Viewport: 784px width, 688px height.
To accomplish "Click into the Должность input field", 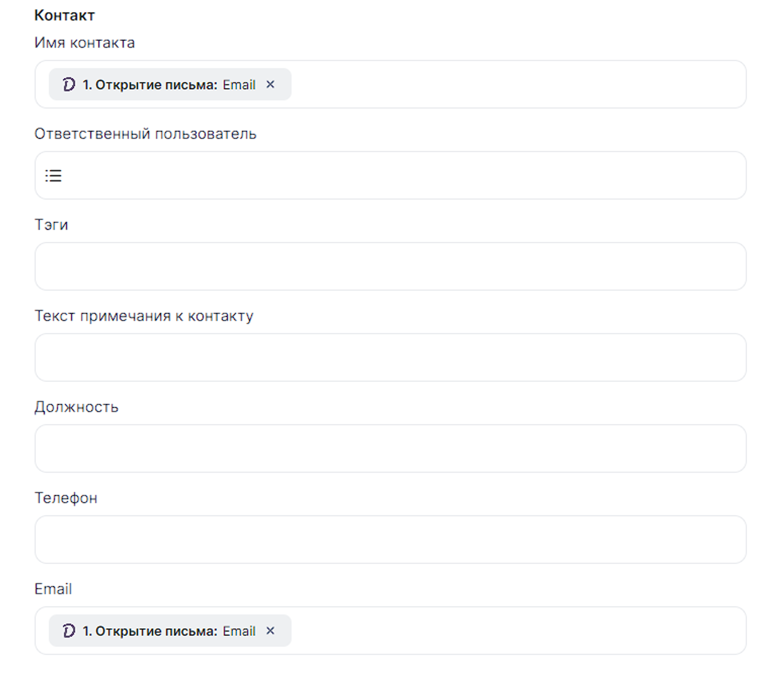I will tap(390, 449).
